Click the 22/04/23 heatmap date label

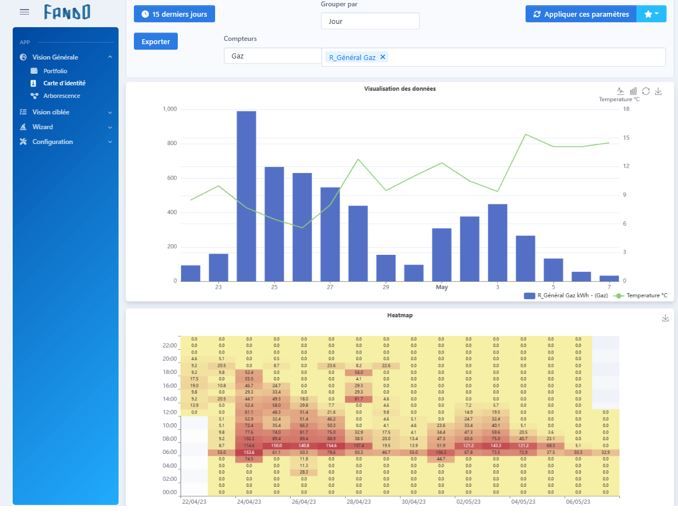[194, 502]
